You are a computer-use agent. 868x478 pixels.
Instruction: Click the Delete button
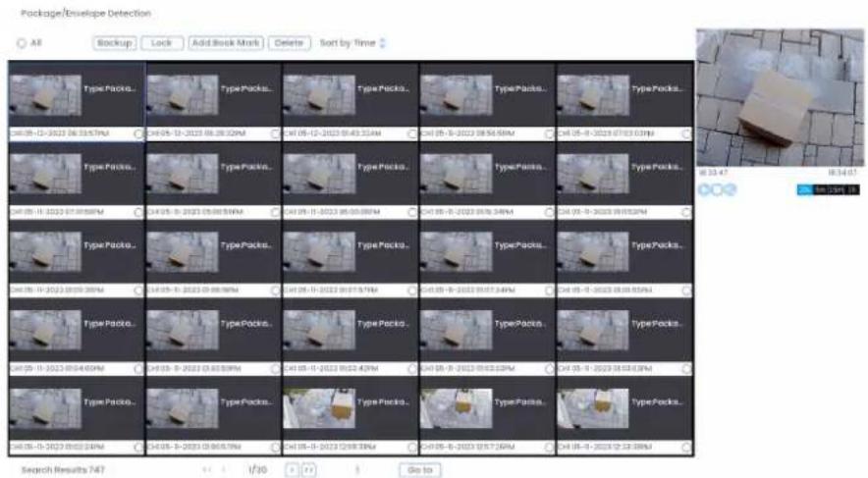pyautogui.click(x=289, y=43)
